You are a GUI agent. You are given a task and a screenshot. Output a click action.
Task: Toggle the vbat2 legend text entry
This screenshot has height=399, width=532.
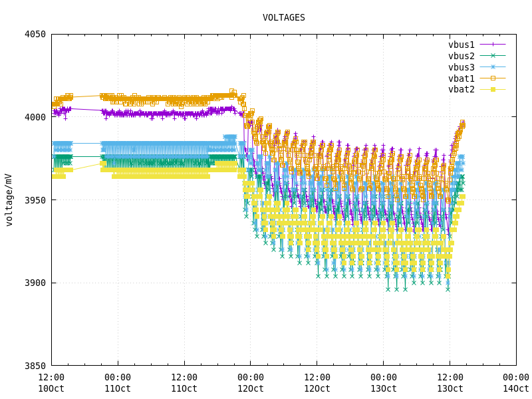pyautogui.click(x=461, y=90)
